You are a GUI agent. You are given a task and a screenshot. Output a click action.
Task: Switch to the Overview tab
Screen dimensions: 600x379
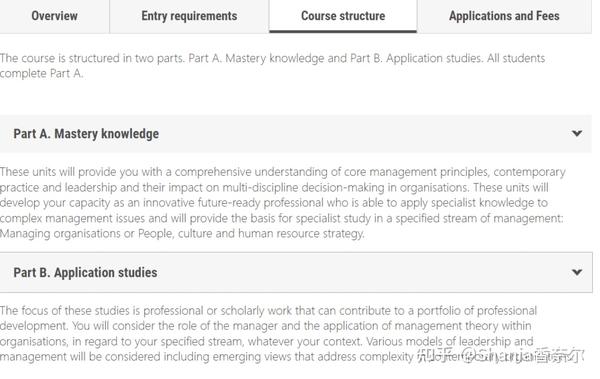tap(54, 16)
